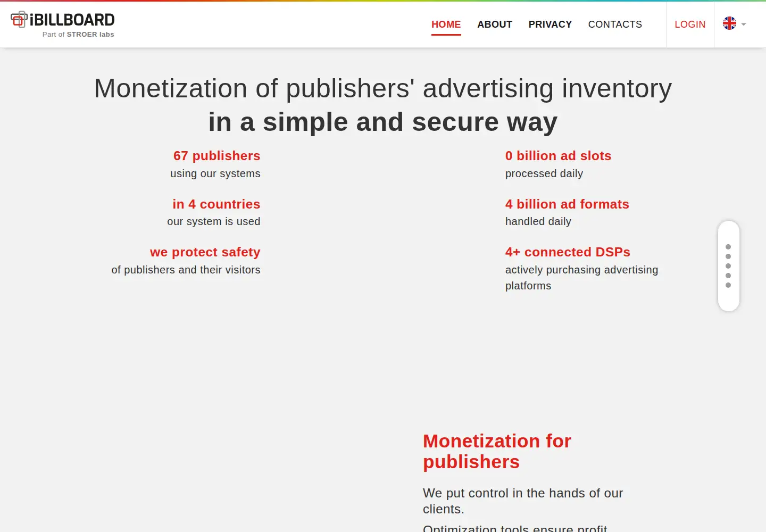Click the "in 4 countries" stat text
Screen dimensions: 766x532
point(217,204)
